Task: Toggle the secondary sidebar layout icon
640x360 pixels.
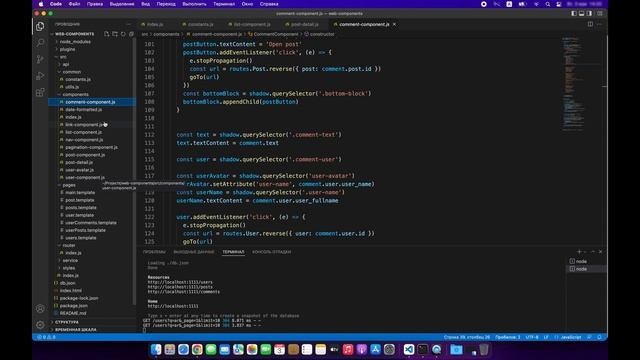Action: (589, 13)
